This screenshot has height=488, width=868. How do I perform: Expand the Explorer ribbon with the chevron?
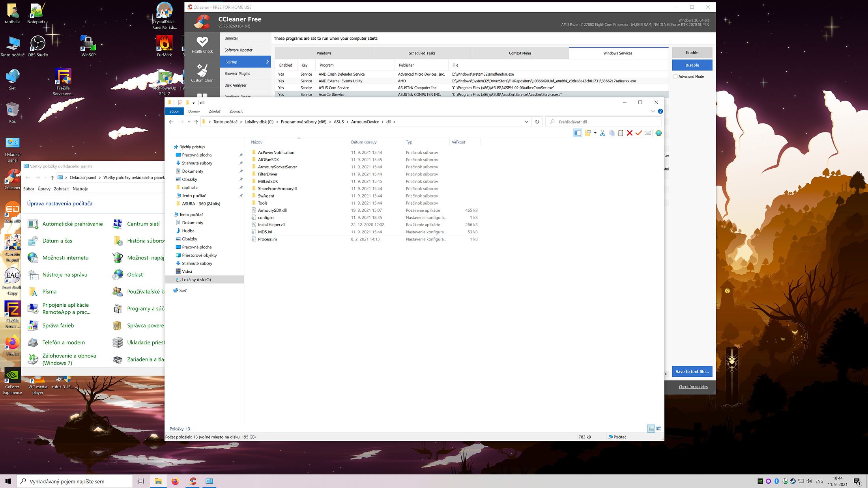(x=653, y=112)
